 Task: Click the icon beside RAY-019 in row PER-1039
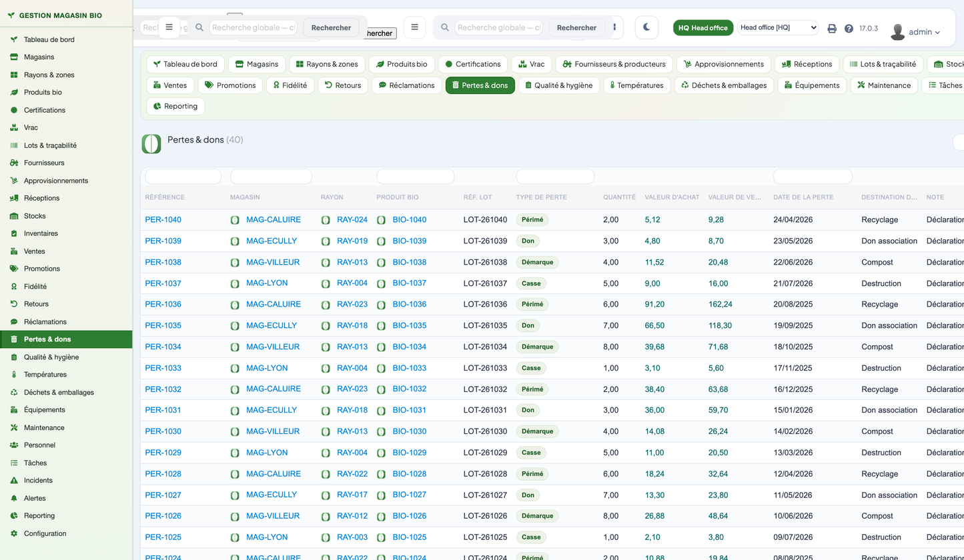tap(326, 241)
